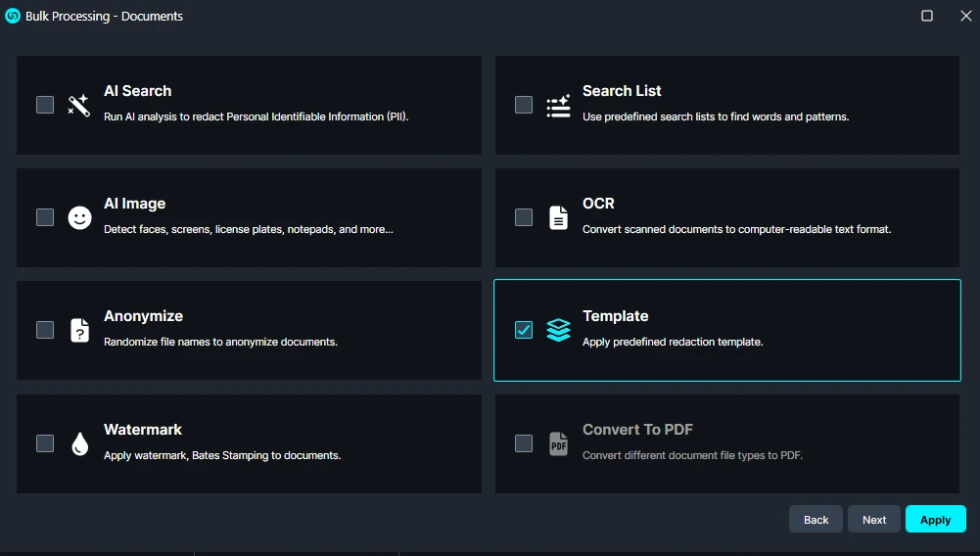Click the 'AI Image' heading
The image size is (980, 556).
(x=134, y=204)
